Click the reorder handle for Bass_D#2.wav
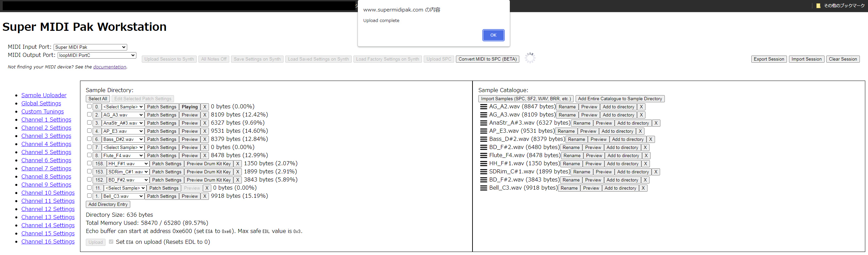Screen dimensions: 868x255 [x=483, y=139]
